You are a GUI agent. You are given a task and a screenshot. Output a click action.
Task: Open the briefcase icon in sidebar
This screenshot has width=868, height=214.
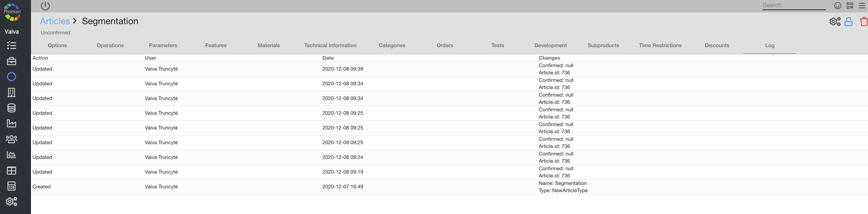12,61
